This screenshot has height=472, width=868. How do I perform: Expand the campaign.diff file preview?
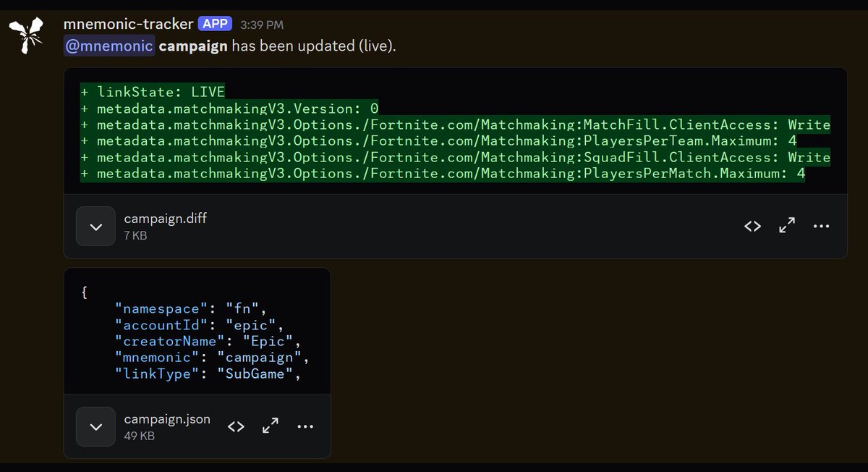point(96,227)
